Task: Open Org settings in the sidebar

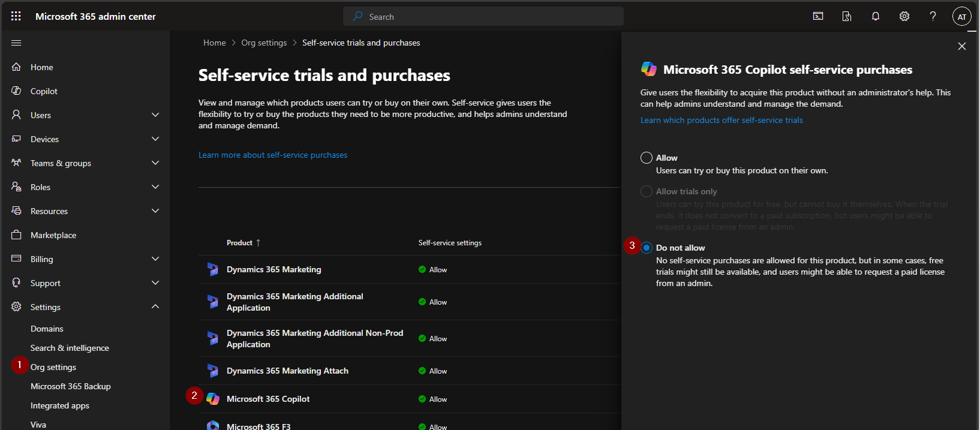Action: [x=53, y=367]
